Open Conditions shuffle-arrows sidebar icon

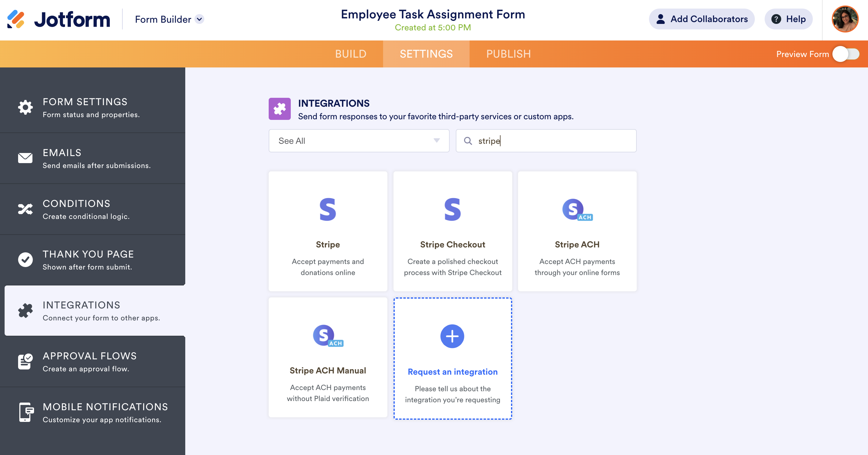(25, 209)
